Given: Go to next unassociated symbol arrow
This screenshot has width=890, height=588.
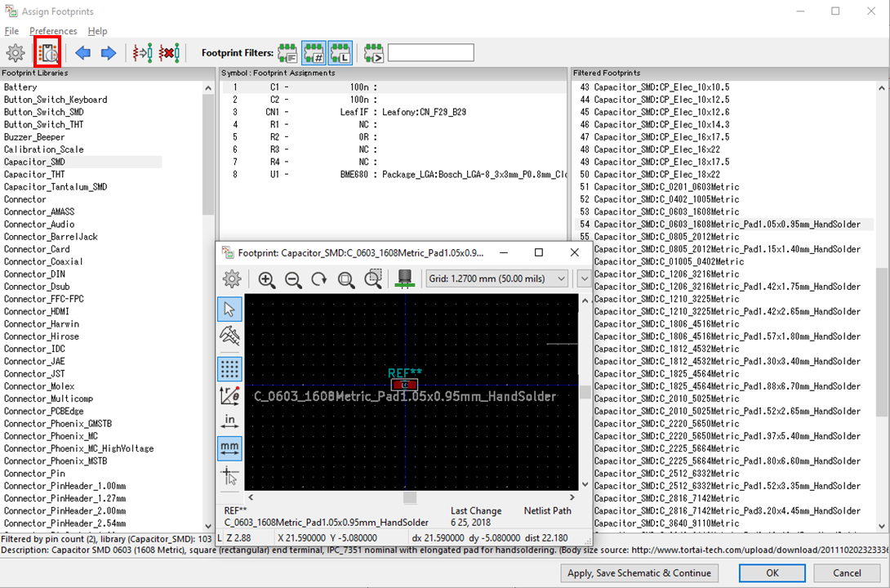Looking at the screenshot, I should click(x=109, y=53).
